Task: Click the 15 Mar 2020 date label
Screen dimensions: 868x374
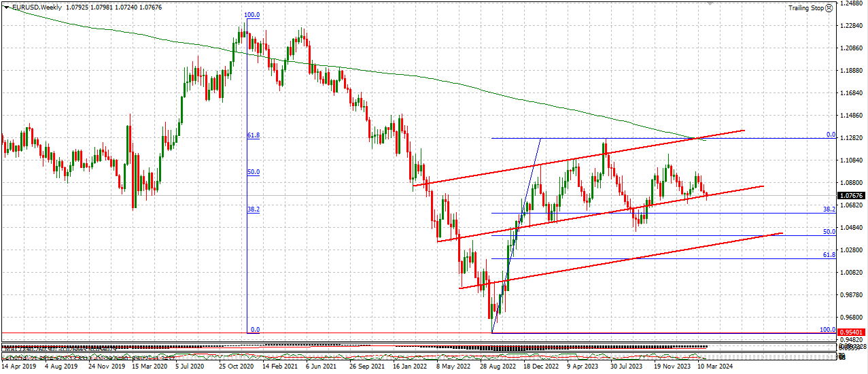Action: click(150, 366)
